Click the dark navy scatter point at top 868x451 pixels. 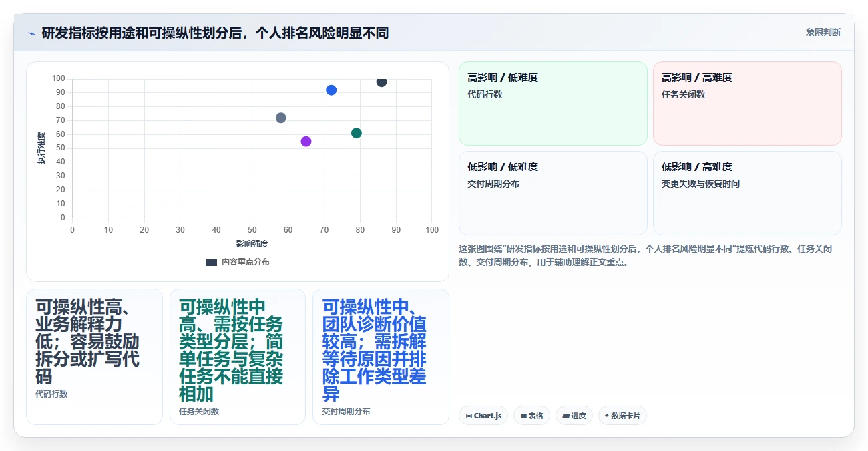point(381,82)
